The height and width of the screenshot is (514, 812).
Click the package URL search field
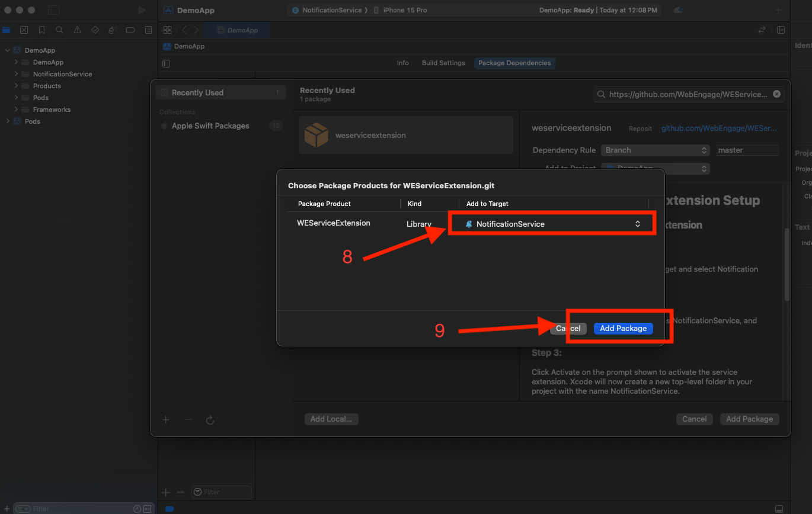689,94
